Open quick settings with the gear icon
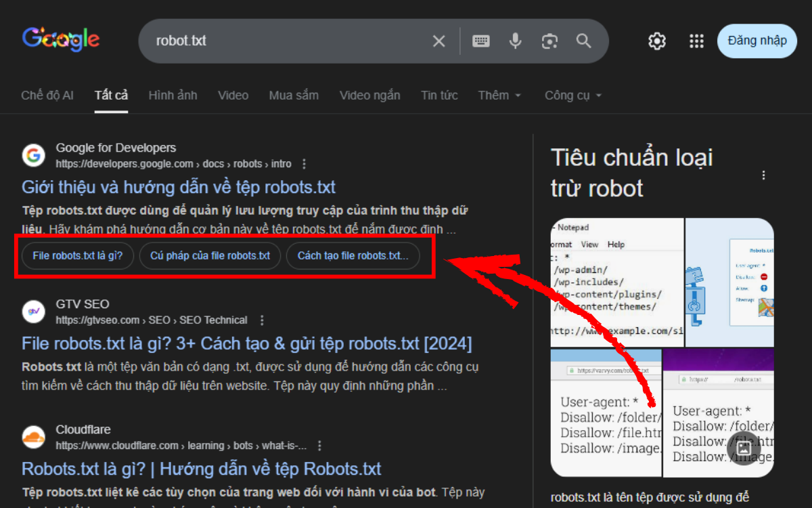 (656, 41)
